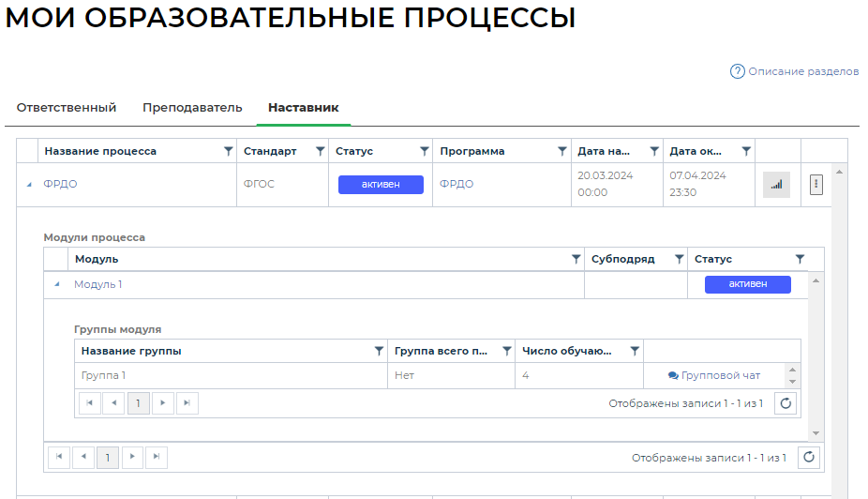Collapse the Модуль 1 row
Viewport: 868px width, 499px height.
click(x=57, y=284)
